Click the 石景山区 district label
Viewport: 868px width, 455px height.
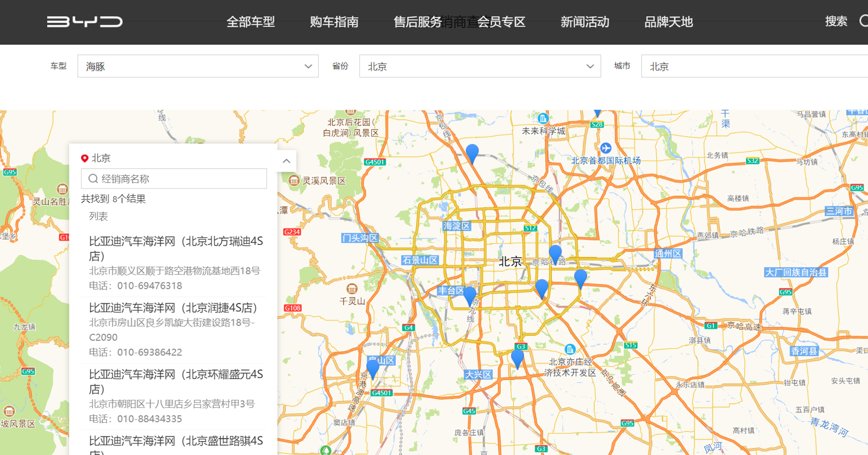click(420, 260)
